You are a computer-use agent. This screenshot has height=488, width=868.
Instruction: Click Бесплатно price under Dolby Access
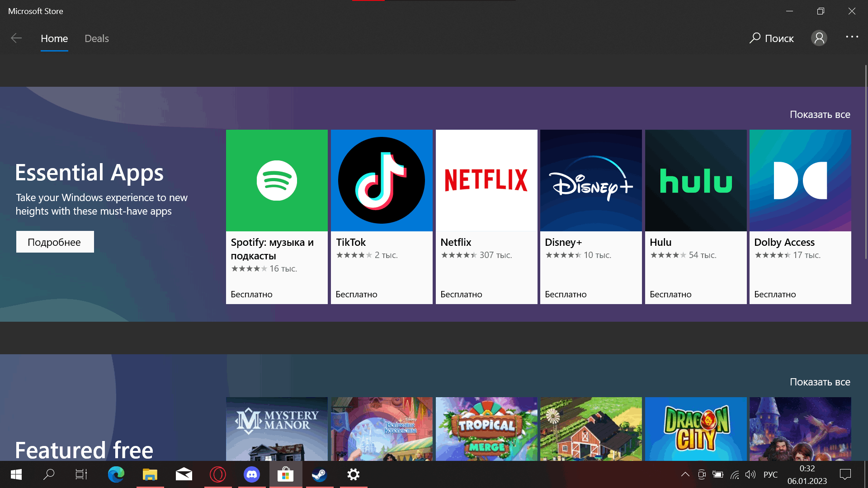tap(775, 294)
